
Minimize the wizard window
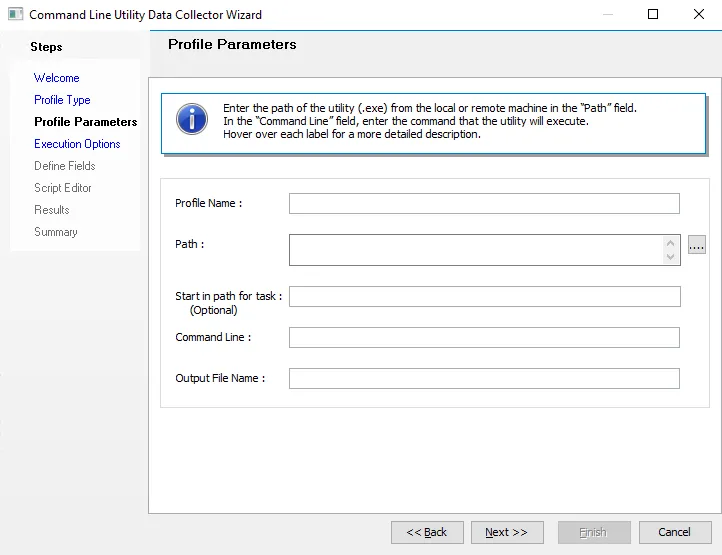click(x=608, y=14)
